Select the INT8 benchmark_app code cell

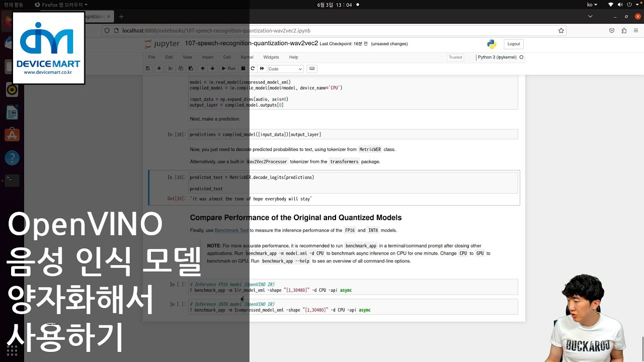pos(353,307)
